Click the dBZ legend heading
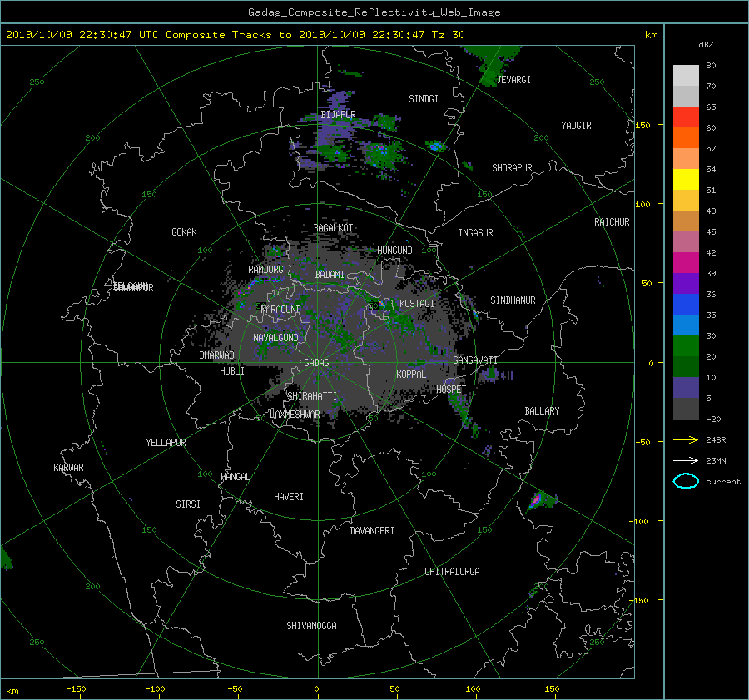Screen dimensions: 749x700 [x=706, y=45]
